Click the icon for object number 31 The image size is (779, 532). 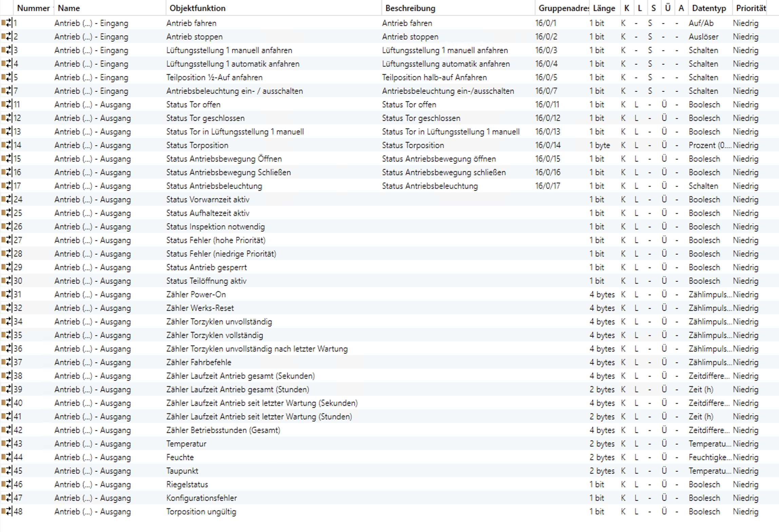[x=6, y=294]
